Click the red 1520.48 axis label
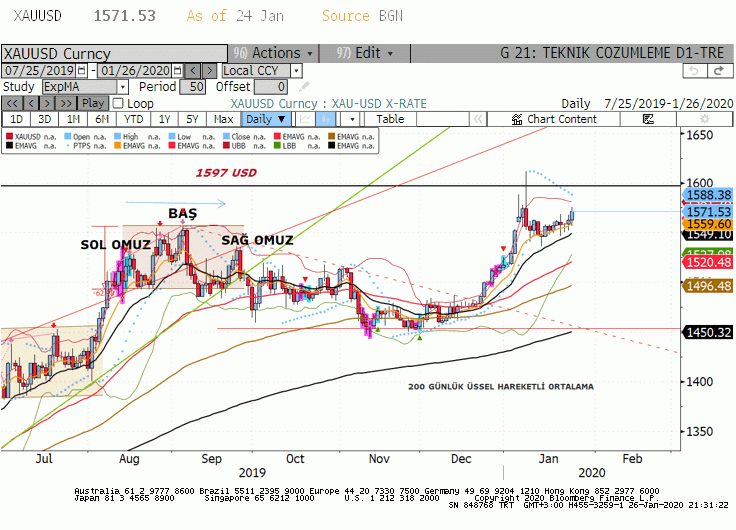Viewport: 736px width, 530px height. tap(708, 262)
